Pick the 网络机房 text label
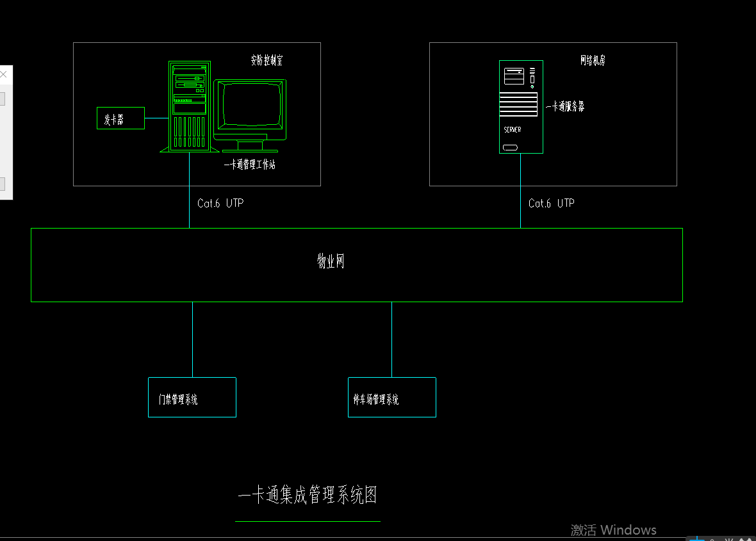Image resolution: width=756 pixels, height=541 pixels. click(593, 60)
